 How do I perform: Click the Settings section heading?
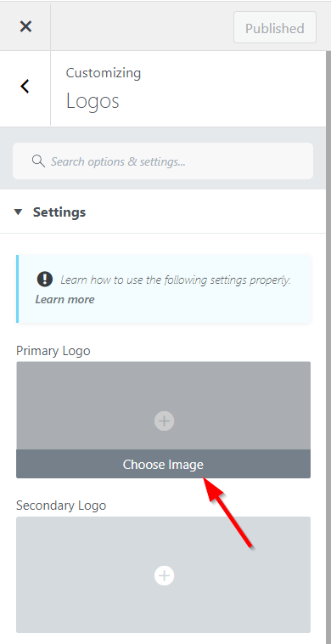[x=59, y=212]
